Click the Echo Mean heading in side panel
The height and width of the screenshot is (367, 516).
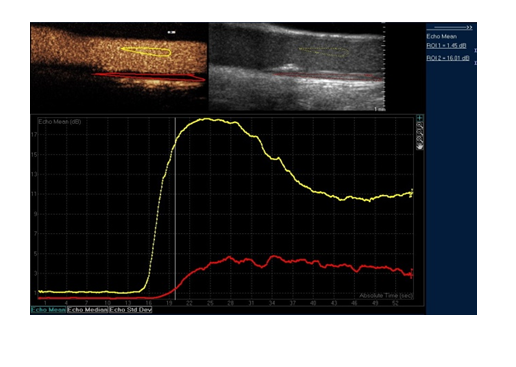[x=442, y=36]
